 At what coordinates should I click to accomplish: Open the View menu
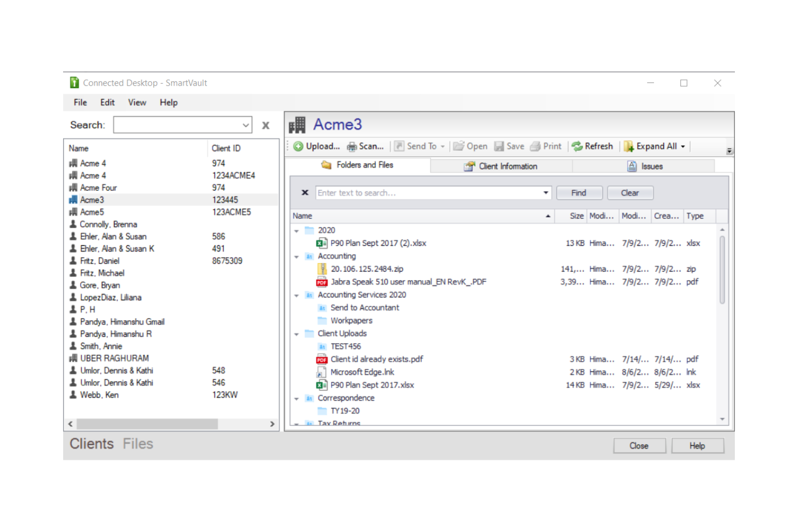coord(137,102)
